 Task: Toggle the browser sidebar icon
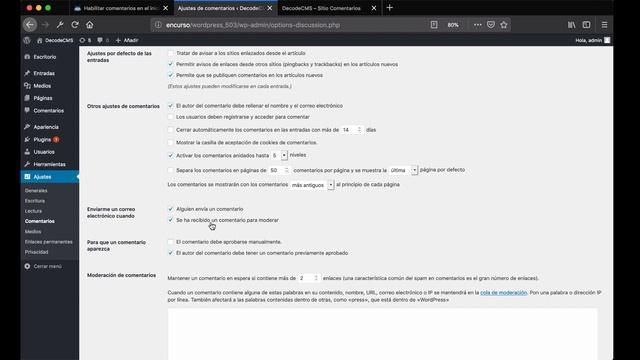tap(586, 25)
